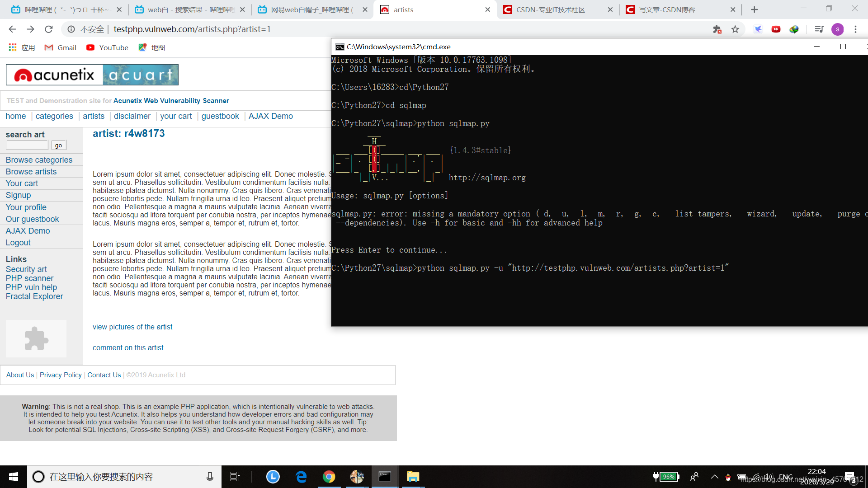
Task: Click the microphone icon in taskbar search
Action: coord(210,477)
